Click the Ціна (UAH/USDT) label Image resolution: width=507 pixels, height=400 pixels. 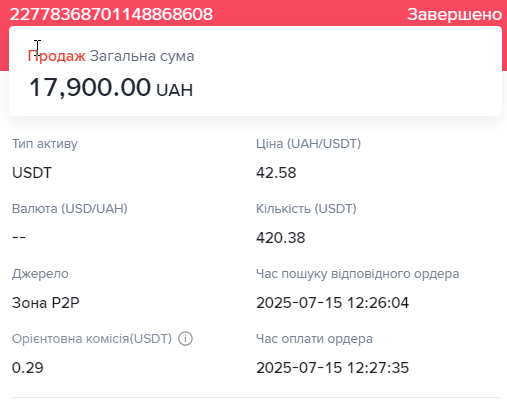coord(308,144)
